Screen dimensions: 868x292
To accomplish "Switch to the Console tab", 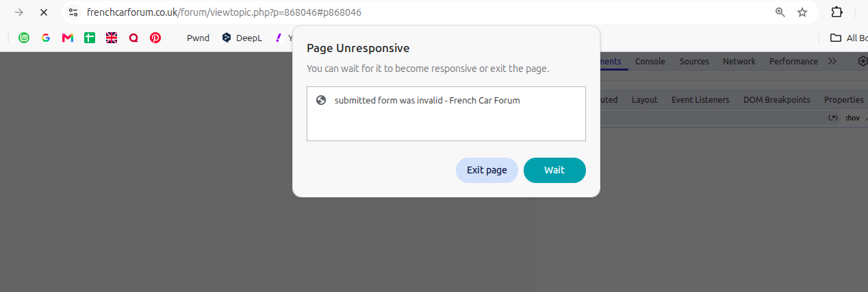I will [650, 61].
